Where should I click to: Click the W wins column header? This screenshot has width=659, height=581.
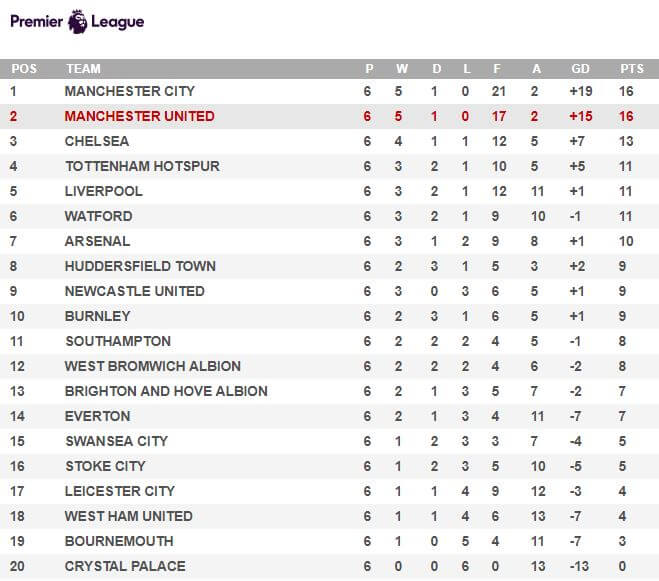pos(401,69)
